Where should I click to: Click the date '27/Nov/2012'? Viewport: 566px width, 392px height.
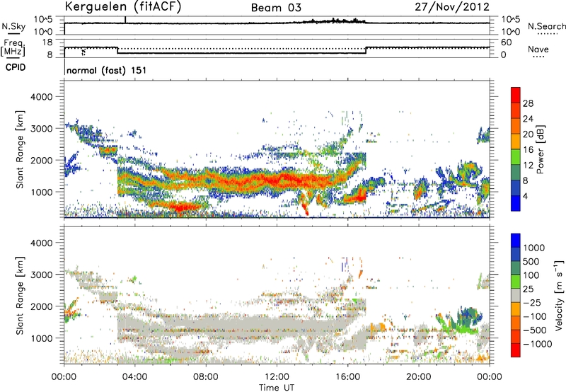pos(452,6)
